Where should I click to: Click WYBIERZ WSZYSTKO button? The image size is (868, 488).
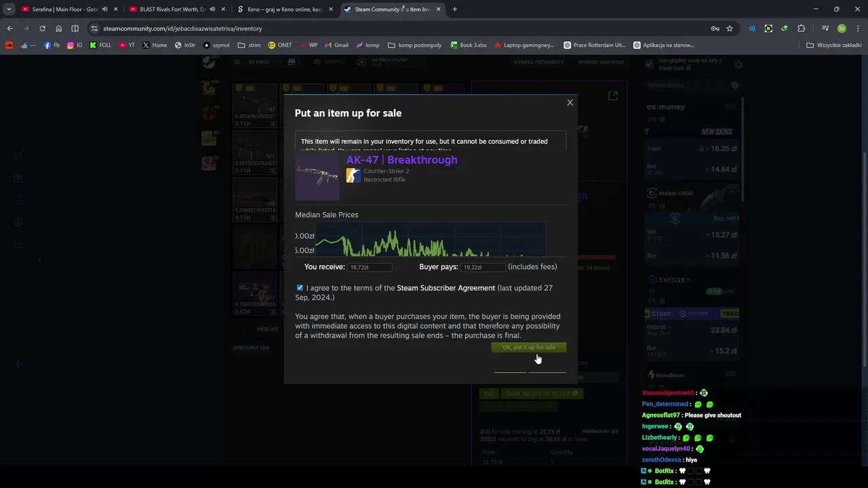(601, 62)
